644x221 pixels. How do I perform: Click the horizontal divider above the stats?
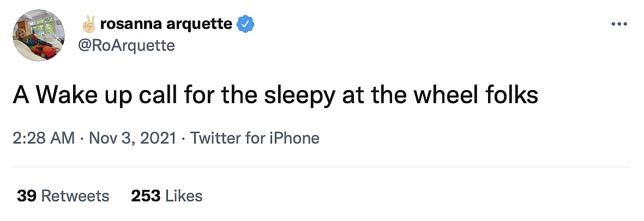[x=322, y=167]
